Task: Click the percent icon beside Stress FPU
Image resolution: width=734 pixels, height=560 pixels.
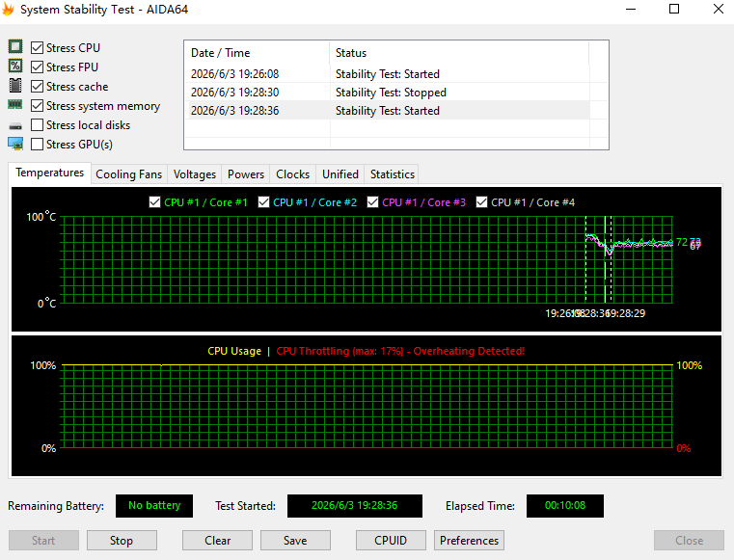Action: click(15, 66)
